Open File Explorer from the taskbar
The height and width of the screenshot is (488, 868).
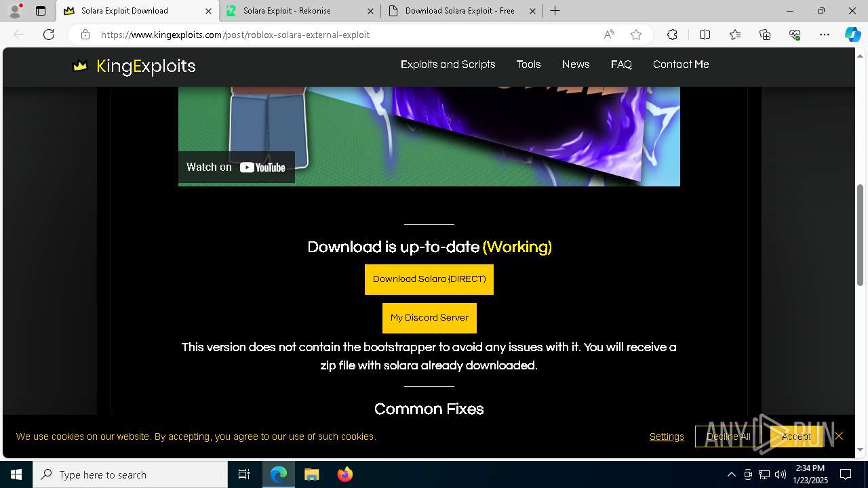pos(311,474)
